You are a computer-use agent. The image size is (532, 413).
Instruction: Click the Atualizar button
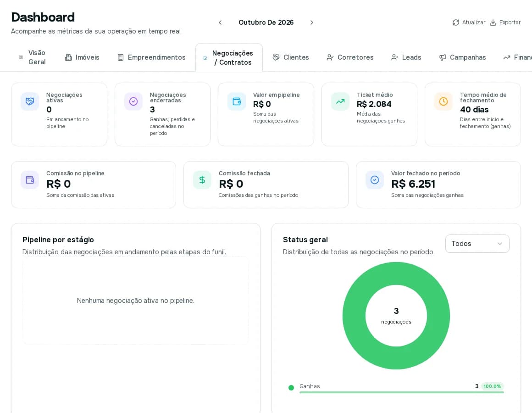coord(469,22)
